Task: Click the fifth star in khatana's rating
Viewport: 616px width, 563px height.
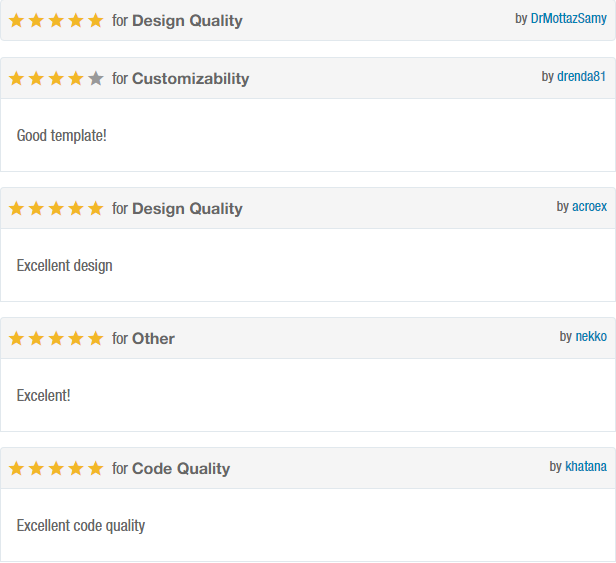Action: (96, 468)
